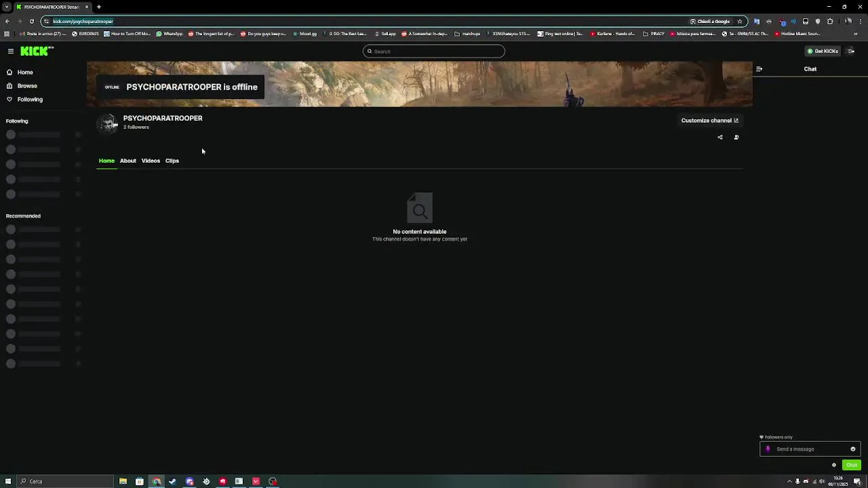This screenshot has width=868, height=488.
Task: Open the Windows notification center
Action: point(857,481)
